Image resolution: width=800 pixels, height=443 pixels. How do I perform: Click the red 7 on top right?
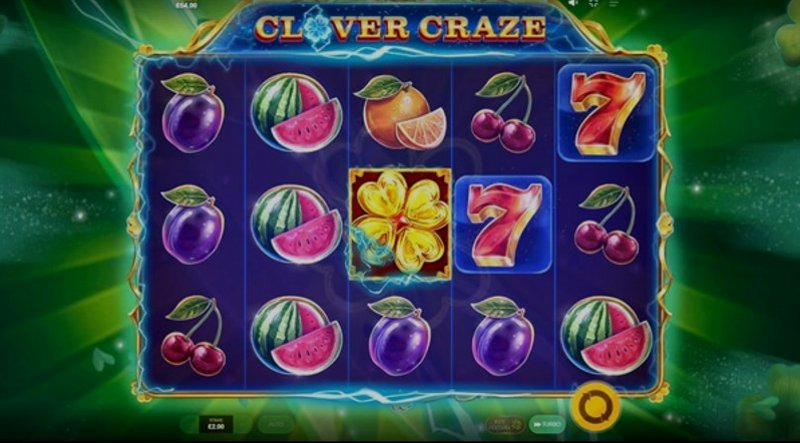(606, 113)
